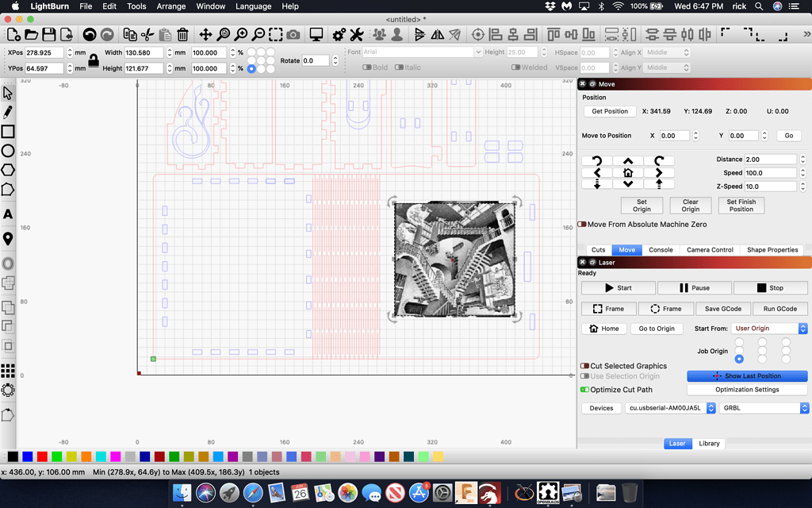812x508 pixels.
Task: Open Device Settings with the wrench icon
Action: pos(356,35)
